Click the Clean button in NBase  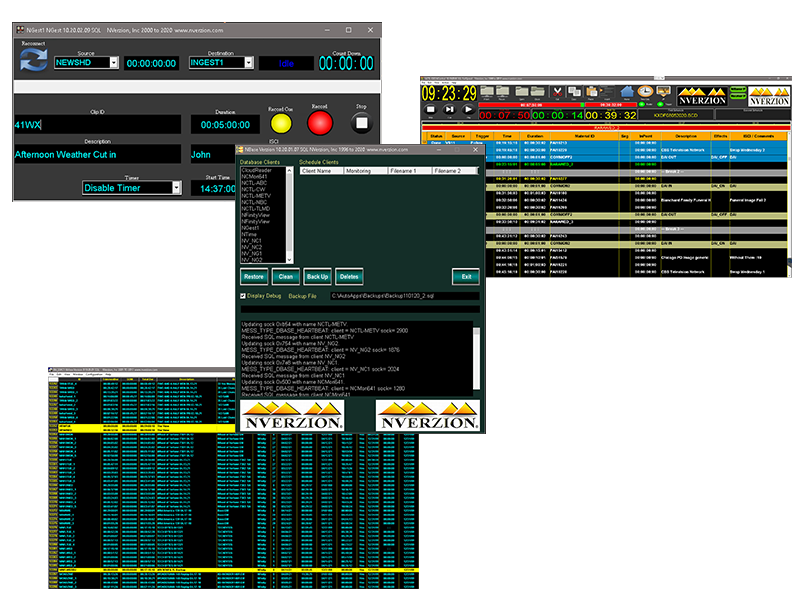click(x=286, y=277)
